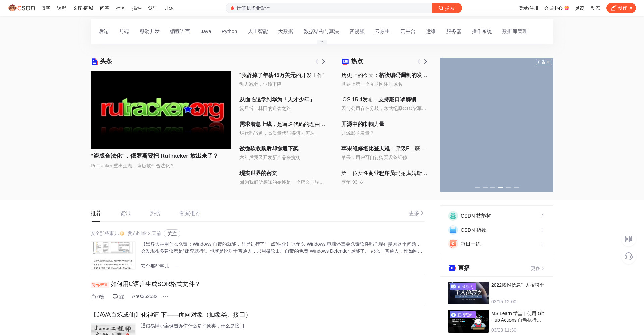
Task: Select the 后端 category
Action: (104, 31)
